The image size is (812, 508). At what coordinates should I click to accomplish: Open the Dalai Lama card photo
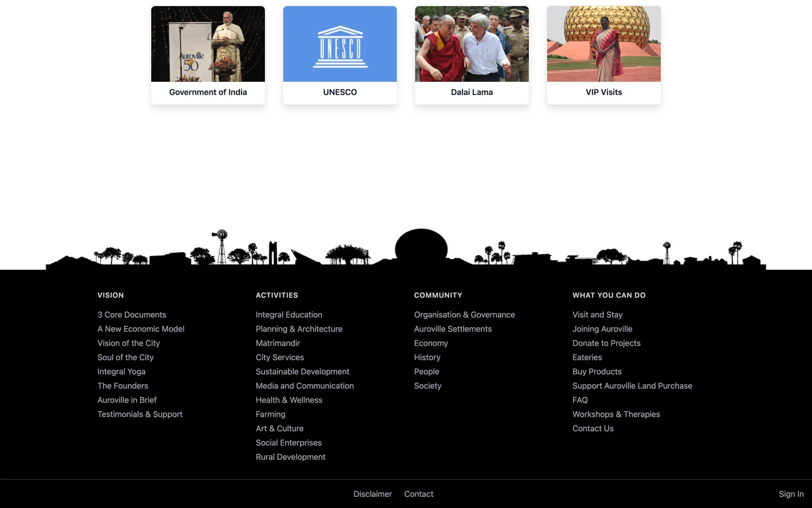click(472, 44)
